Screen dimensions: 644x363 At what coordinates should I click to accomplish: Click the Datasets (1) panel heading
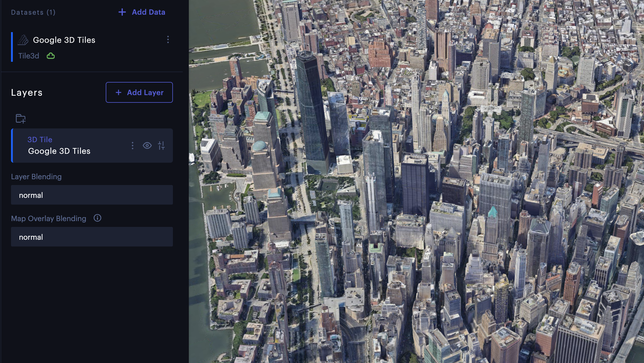[33, 13]
